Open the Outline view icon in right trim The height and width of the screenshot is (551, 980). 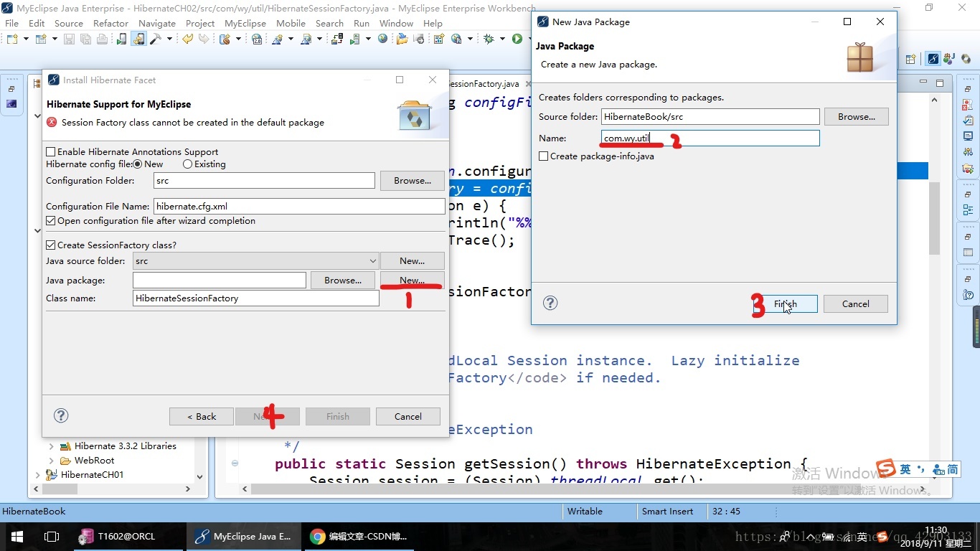[968, 210]
